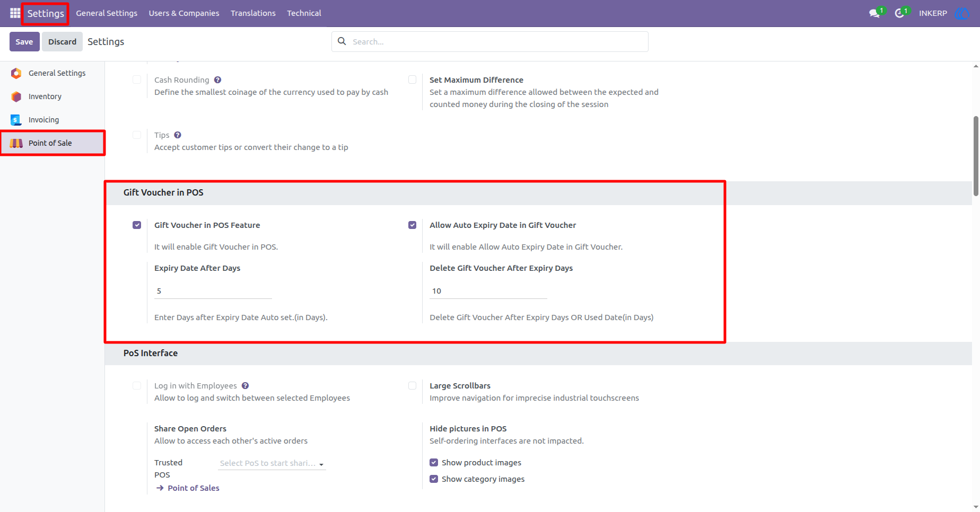
Task: Toggle Cash Rounding checkbox
Action: click(x=137, y=80)
